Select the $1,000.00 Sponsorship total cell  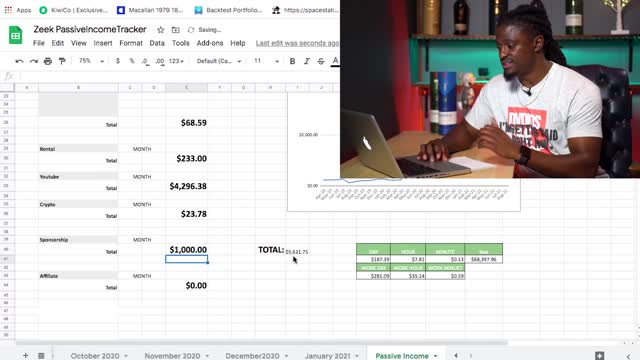point(187,249)
